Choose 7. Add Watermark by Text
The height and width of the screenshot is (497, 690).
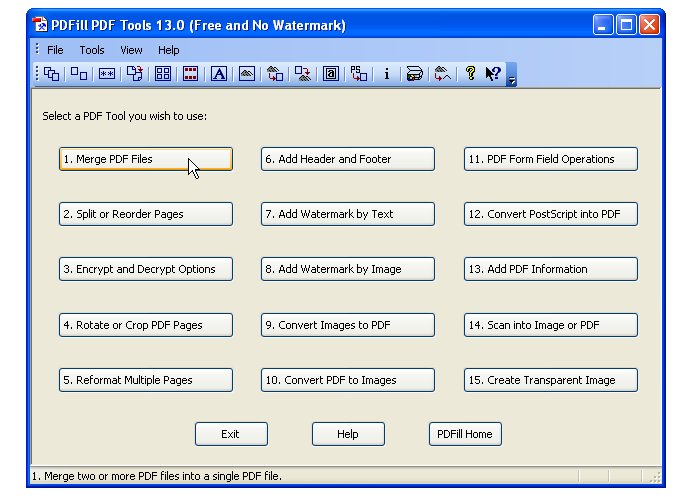(x=348, y=214)
